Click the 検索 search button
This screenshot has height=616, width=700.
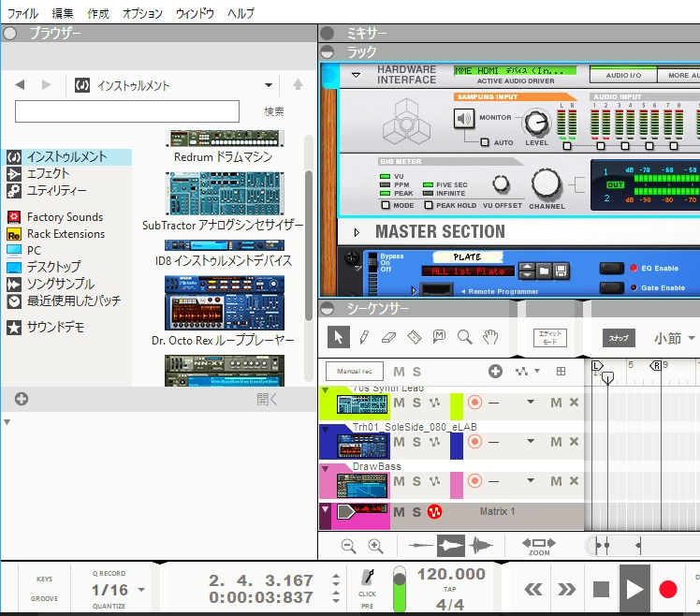273,111
